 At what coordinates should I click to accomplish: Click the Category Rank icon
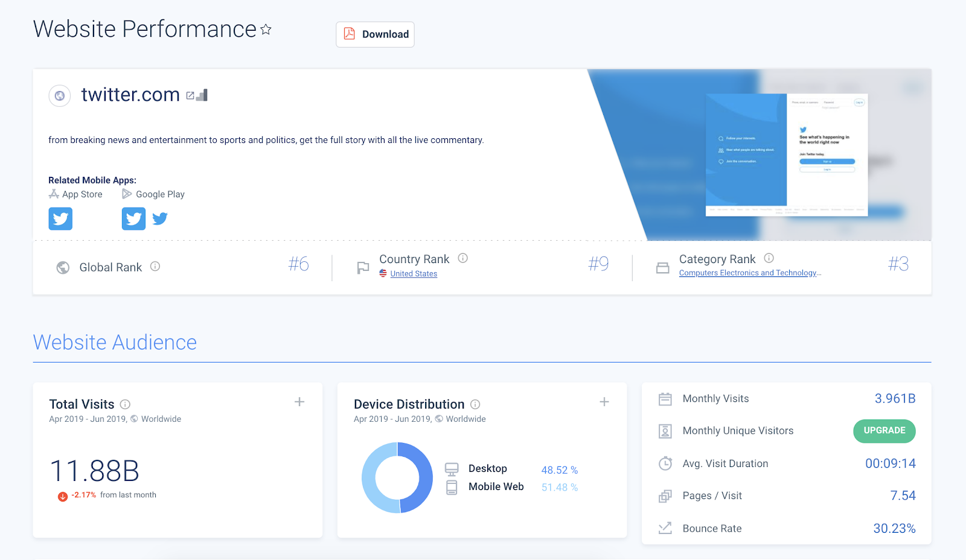663,267
